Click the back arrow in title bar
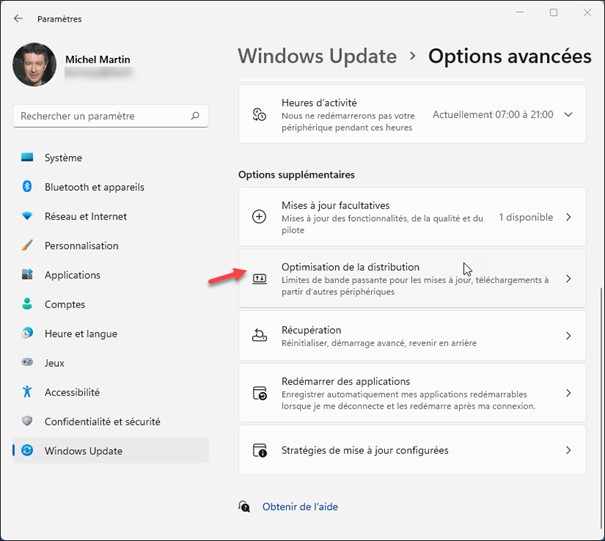The height and width of the screenshot is (541, 605). tap(18, 18)
